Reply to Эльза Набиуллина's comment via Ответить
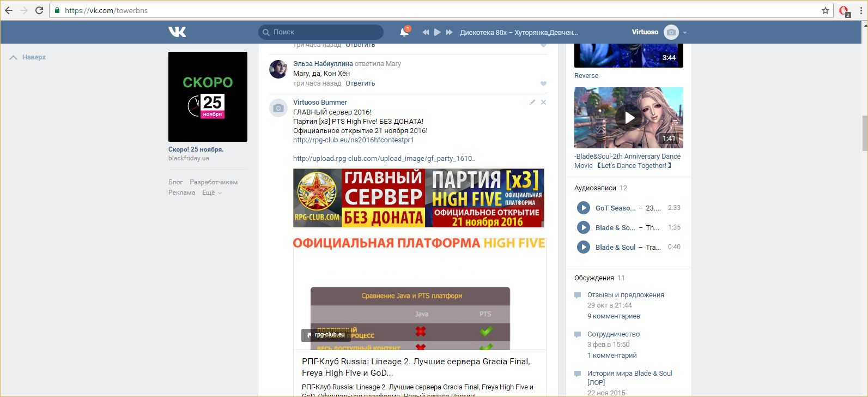The height and width of the screenshot is (397, 868). tap(360, 83)
